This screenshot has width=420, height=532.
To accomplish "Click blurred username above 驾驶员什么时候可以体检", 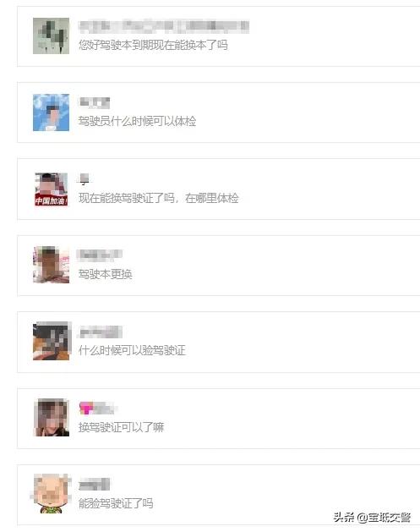I will (95, 102).
